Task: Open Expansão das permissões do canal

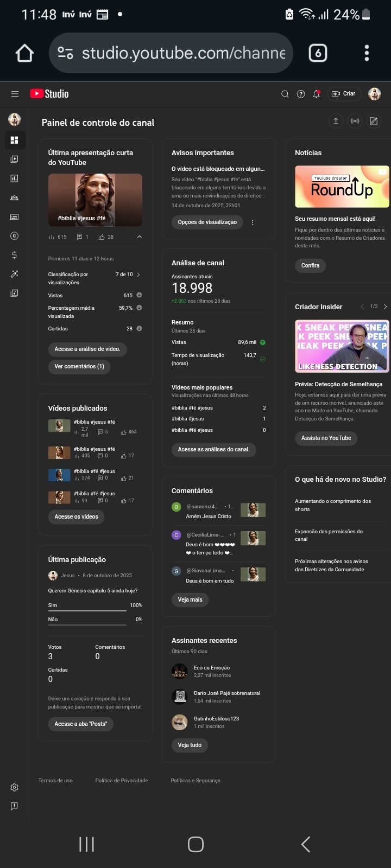Action: (x=329, y=535)
